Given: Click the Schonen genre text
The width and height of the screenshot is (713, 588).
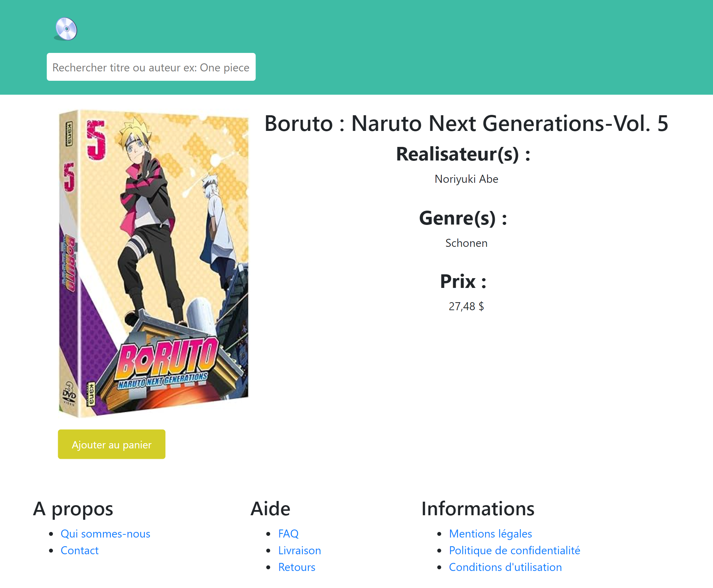Looking at the screenshot, I should tap(466, 243).
